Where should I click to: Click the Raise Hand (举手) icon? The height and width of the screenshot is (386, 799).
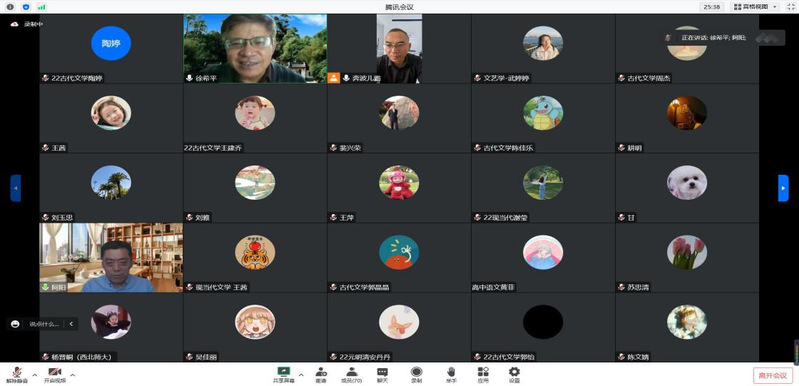coord(451,375)
